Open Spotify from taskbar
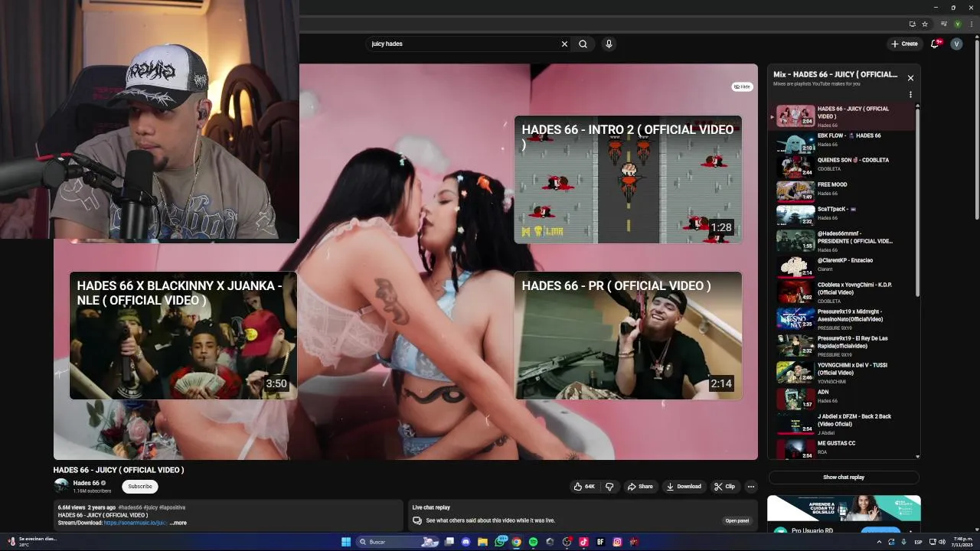The width and height of the screenshot is (980, 551). (534, 542)
